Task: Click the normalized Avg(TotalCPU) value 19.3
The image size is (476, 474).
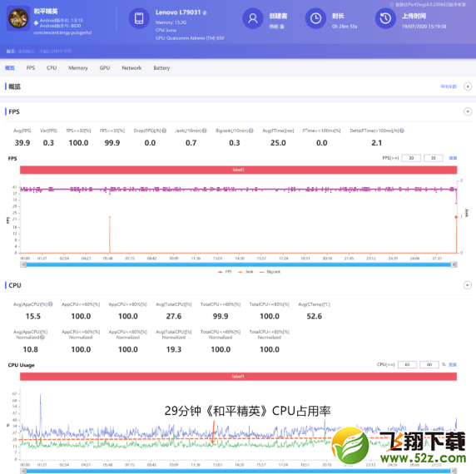Action: (174, 349)
